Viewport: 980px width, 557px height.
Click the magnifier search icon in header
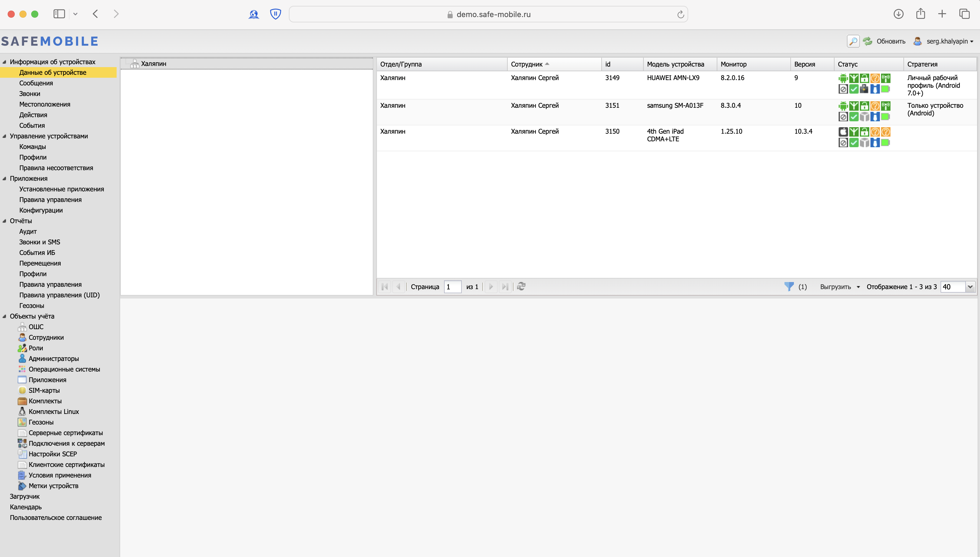[x=853, y=41]
